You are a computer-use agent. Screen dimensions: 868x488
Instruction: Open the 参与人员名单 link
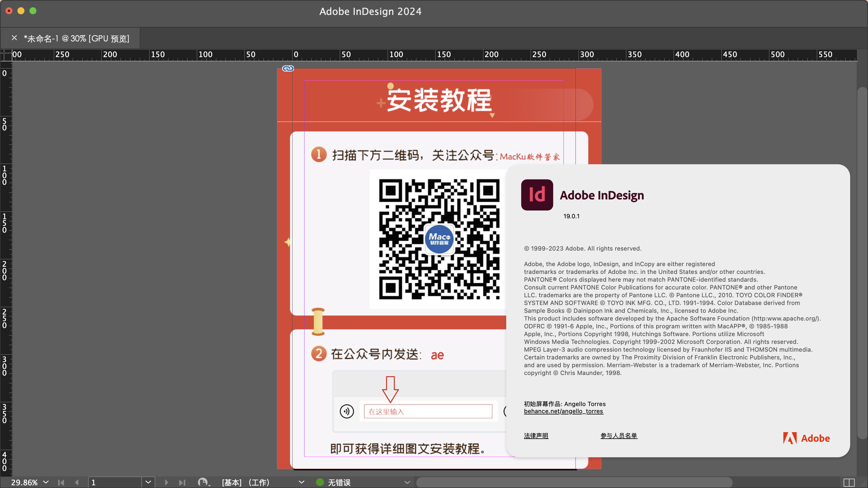click(x=619, y=435)
